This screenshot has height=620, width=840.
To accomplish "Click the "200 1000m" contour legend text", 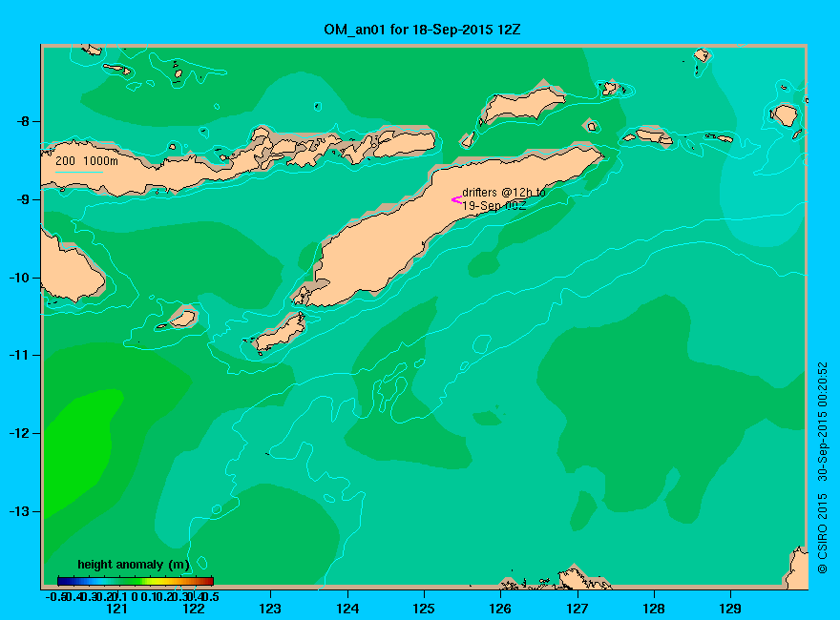I will tap(87, 160).
